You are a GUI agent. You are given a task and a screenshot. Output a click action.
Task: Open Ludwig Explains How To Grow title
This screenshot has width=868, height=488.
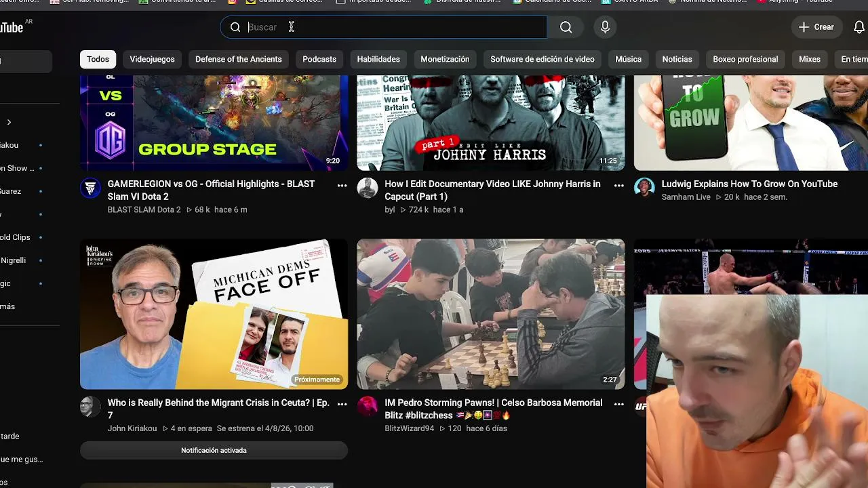click(x=749, y=184)
